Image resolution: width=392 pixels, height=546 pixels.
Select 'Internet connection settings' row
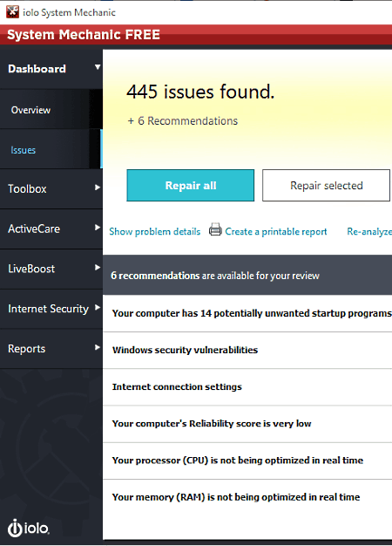(247, 387)
